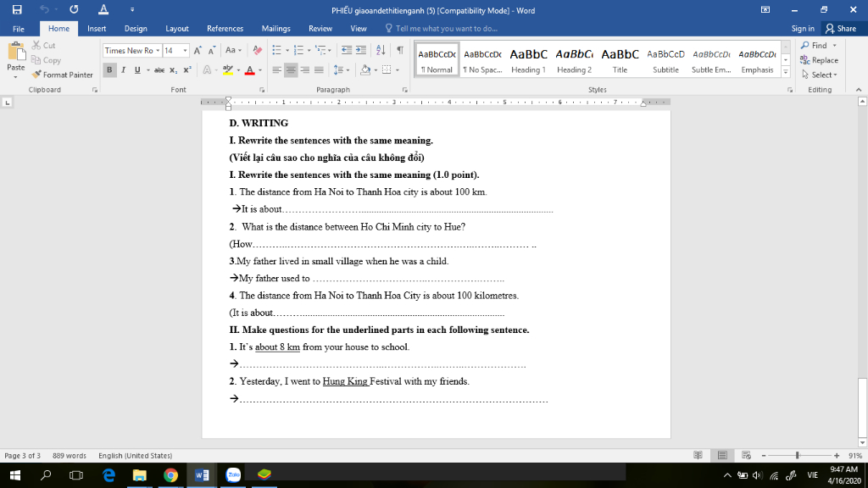The height and width of the screenshot is (488, 868).
Task: Switch to the Insert tab
Action: click(97, 29)
